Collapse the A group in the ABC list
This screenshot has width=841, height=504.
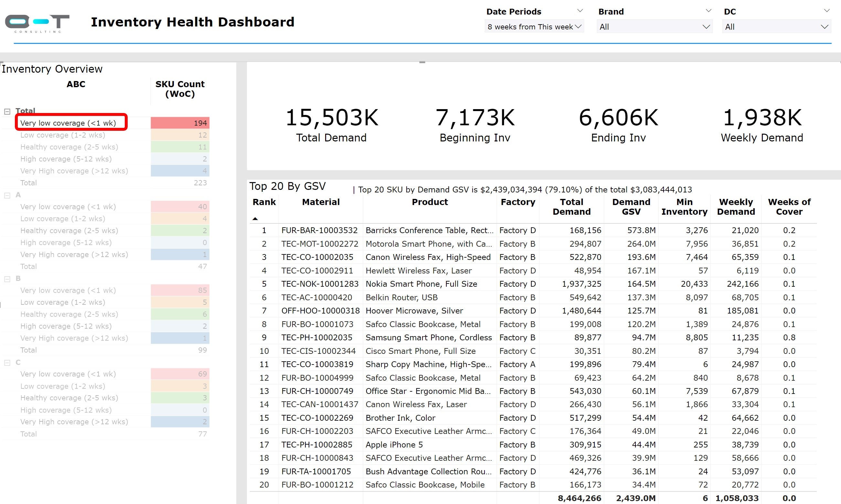click(x=7, y=195)
